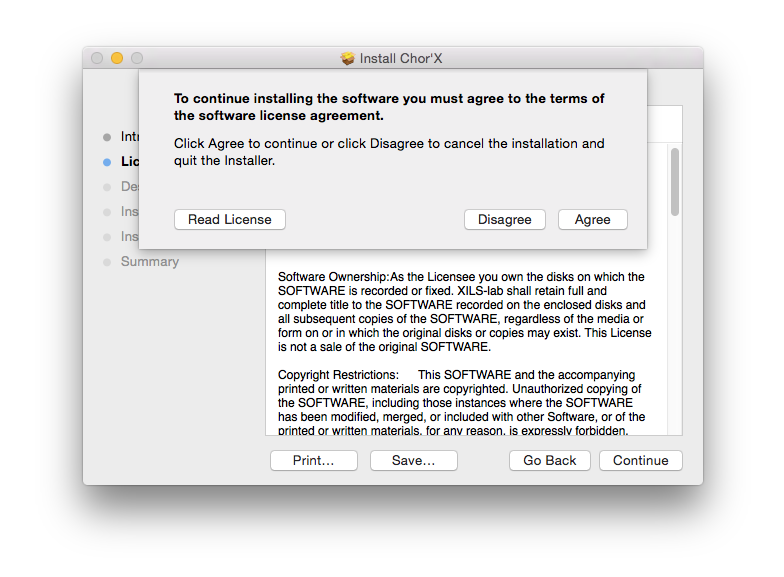
Task: Click the Go Back button
Action: 550,460
